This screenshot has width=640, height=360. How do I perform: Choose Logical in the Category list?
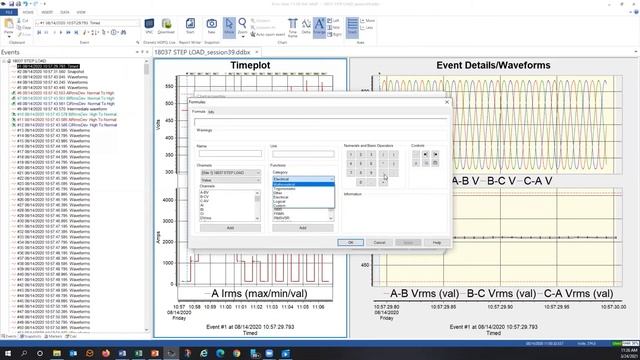coord(303,201)
